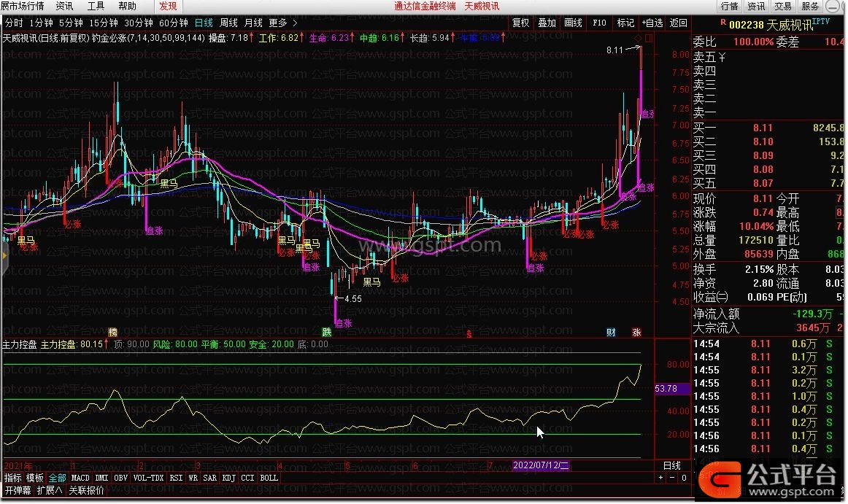Screen dimensions: 848x504
Task: Select the 全部 indicators tab
Action: (58, 478)
